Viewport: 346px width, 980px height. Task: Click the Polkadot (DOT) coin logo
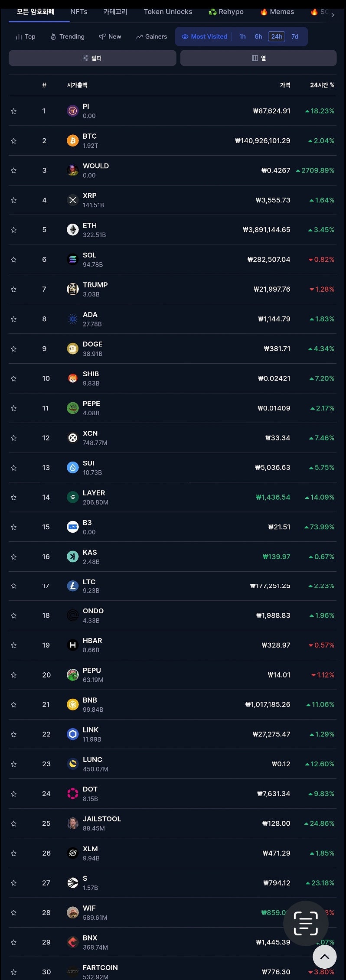(x=72, y=794)
